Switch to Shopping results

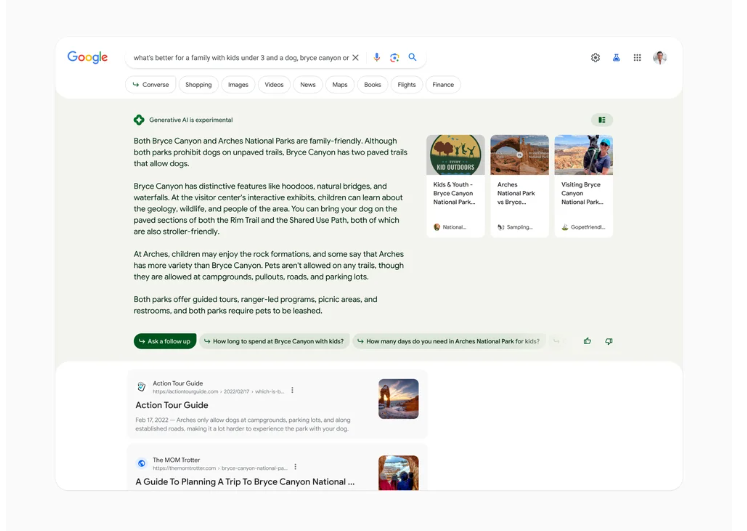(199, 85)
